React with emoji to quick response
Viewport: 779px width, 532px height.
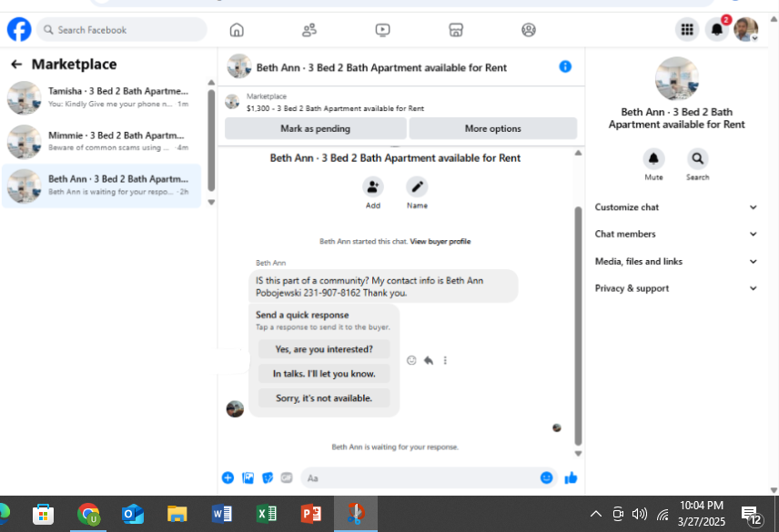click(411, 360)
